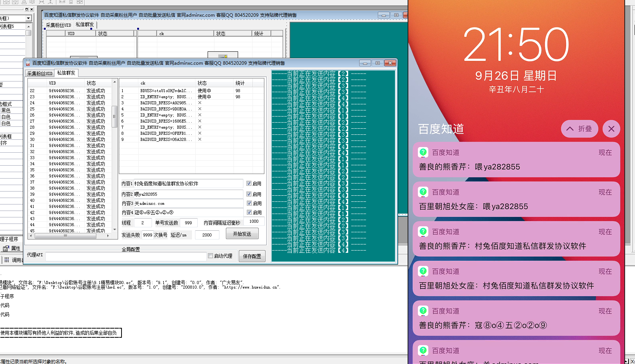
Task: Close the left property panel with its small x
Action: tap(32, 9)
